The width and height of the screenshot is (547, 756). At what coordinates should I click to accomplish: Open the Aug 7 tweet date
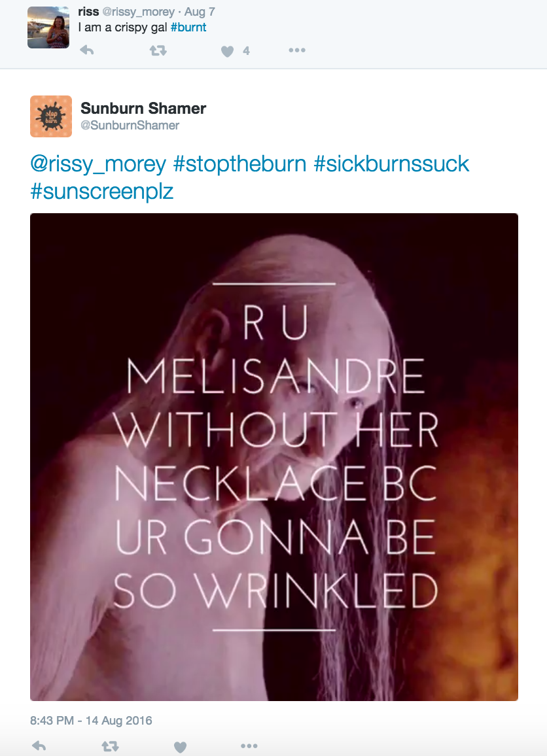pyautogui.click(x=200, y=12)
